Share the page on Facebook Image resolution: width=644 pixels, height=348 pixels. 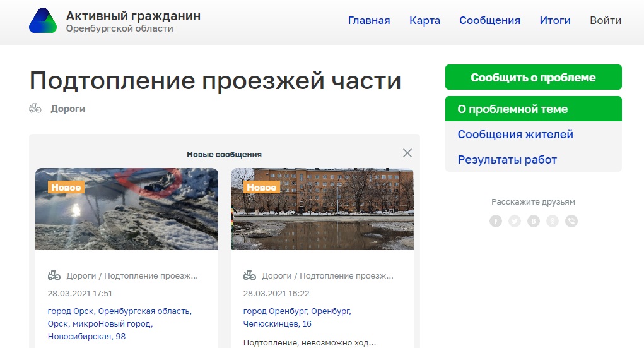(496, 221)
